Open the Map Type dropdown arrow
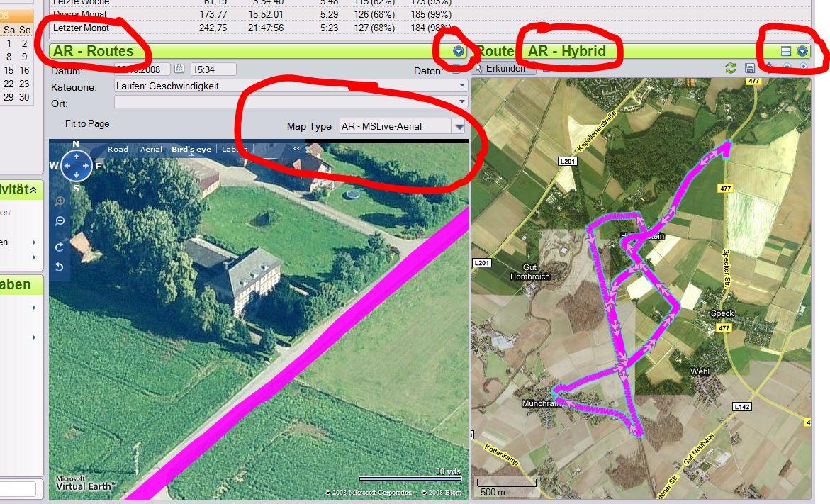The width and height of the screenshot is (830, 504). (x=459, y=126)
